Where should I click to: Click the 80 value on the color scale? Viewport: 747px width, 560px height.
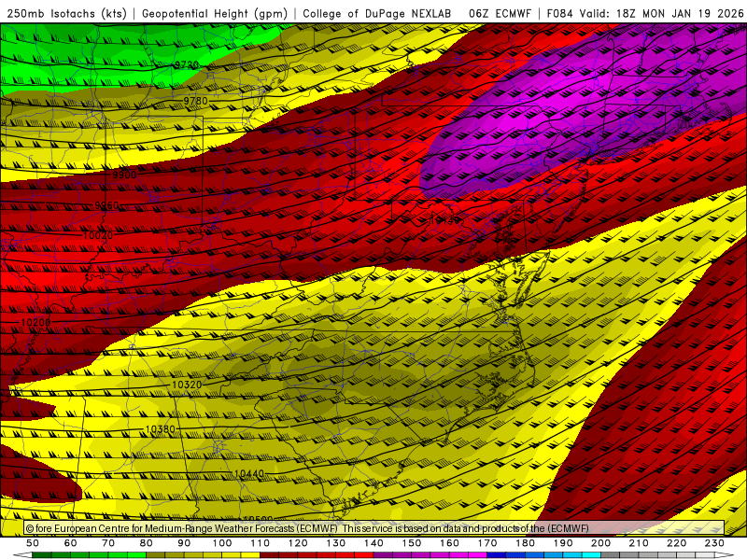[147, 543]
